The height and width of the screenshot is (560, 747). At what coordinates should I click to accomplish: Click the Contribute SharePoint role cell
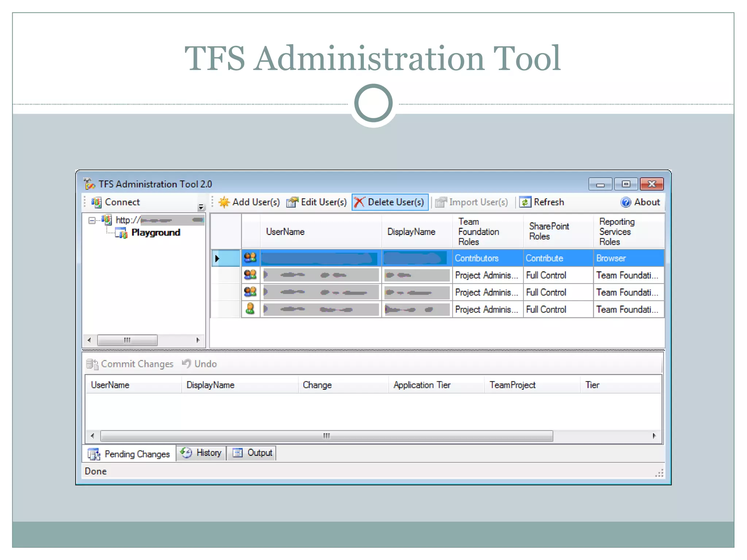pyautogui.click(x=558, y=258)
